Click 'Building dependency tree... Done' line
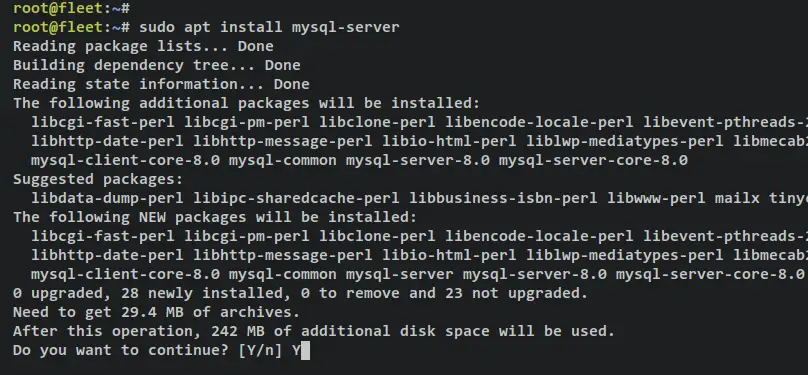This screenshot has width=808, height=375. [157, 65]
